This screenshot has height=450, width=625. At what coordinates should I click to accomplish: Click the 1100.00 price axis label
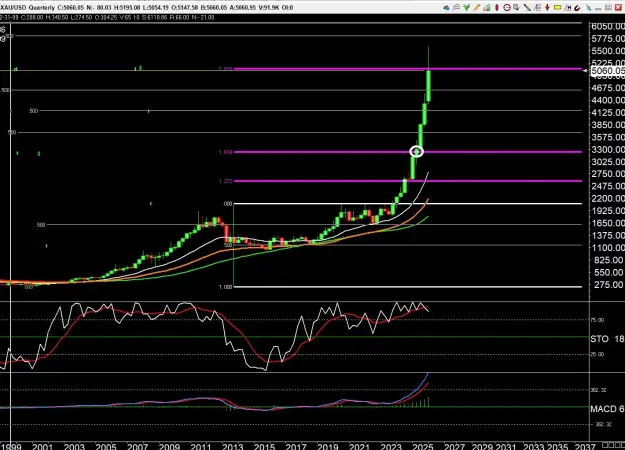pyautogui.click(x=608, y=248)
